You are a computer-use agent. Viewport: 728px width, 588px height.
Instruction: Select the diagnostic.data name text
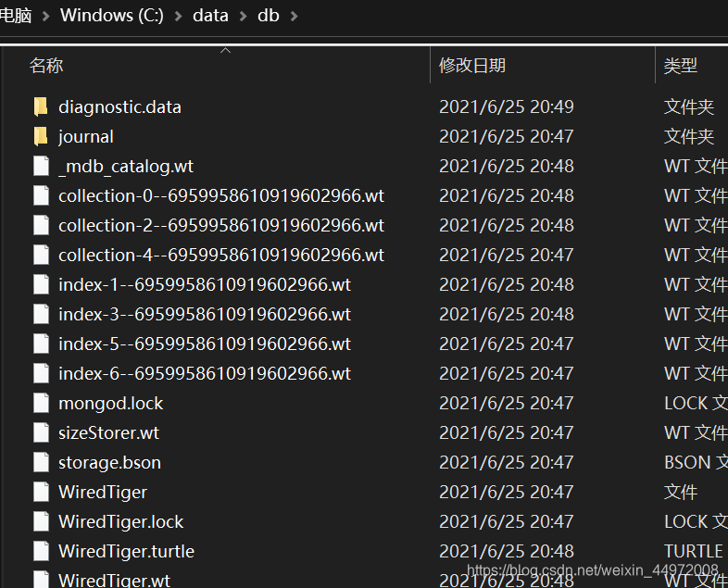point(119,107)
